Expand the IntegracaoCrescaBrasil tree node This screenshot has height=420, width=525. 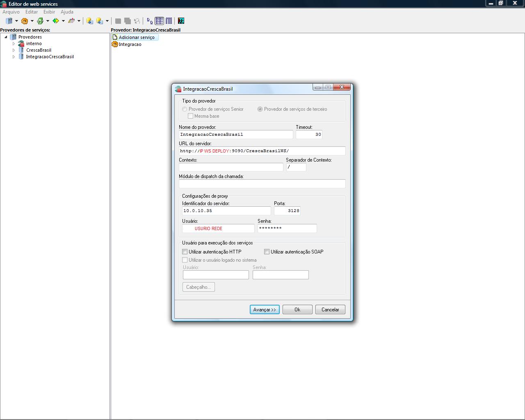tap(14, 57)
